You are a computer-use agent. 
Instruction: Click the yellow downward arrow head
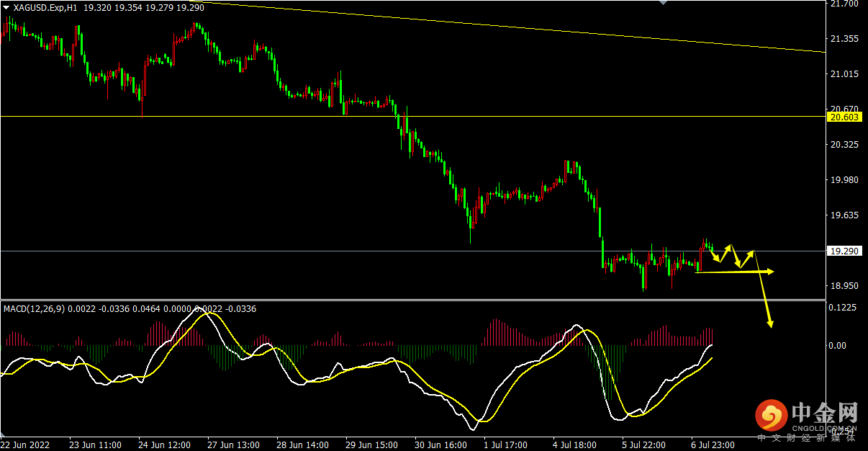pyautogui.click(x=770, y=323)
